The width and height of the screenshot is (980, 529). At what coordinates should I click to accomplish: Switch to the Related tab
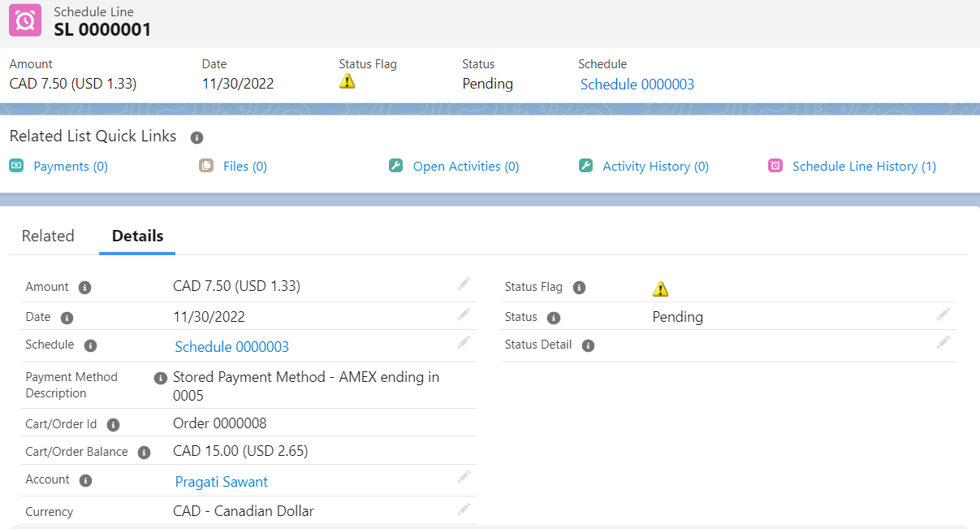(48, 236)
